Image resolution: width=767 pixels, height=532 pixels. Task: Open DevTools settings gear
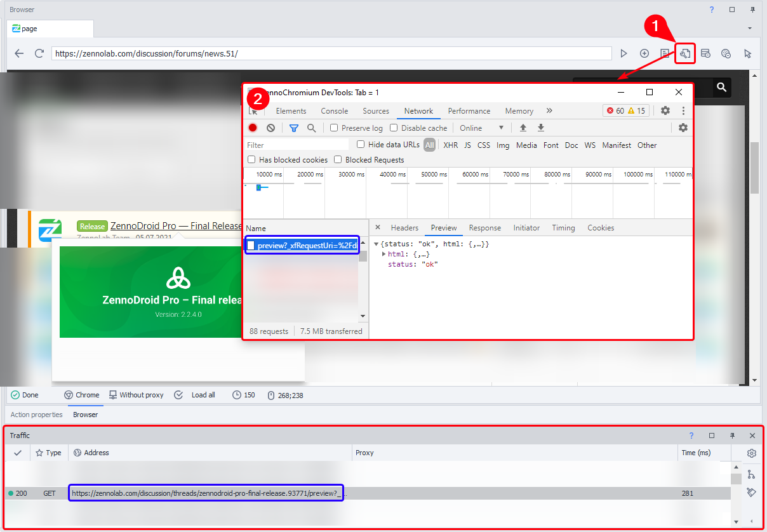pyautogui.click(x=665, y=110)
